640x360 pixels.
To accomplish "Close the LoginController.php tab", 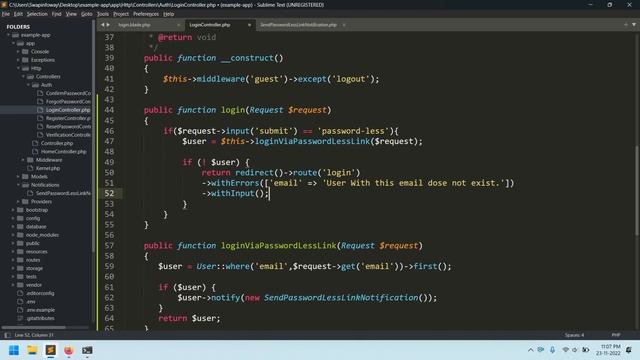I will [x=249, y=25].
